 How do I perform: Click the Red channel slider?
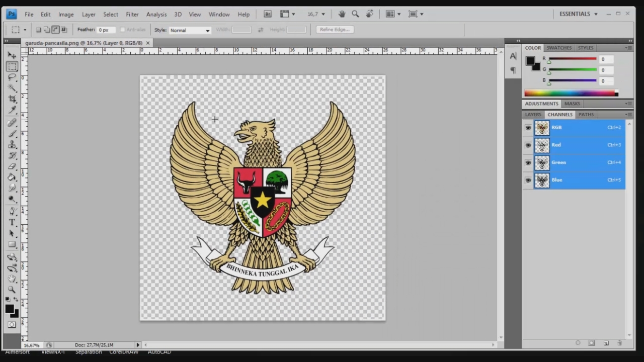click(x=573, y=59)
